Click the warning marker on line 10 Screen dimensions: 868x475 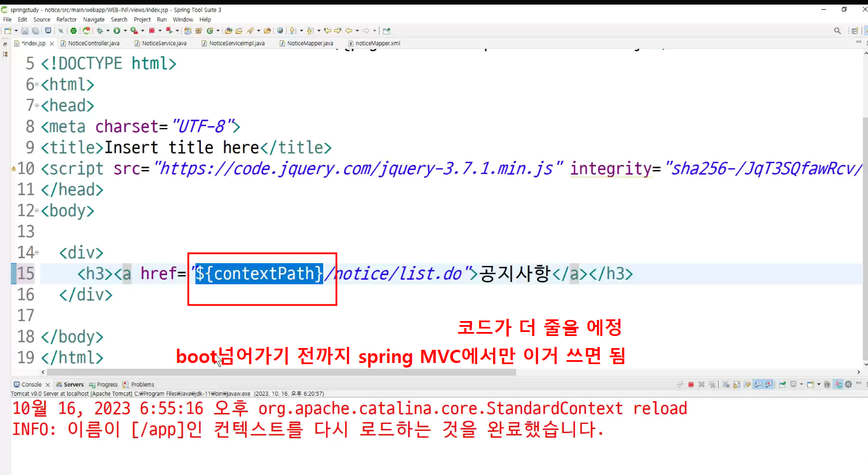[13, 169]
